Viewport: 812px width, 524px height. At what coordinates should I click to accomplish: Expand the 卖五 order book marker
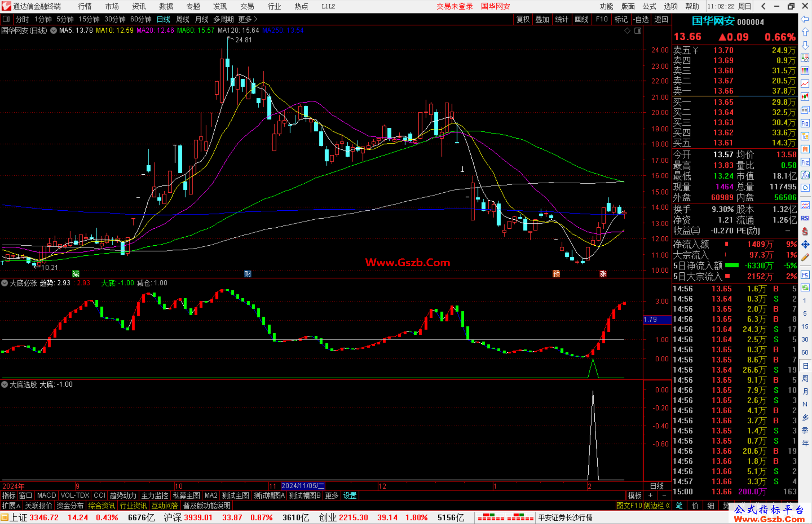695,50
